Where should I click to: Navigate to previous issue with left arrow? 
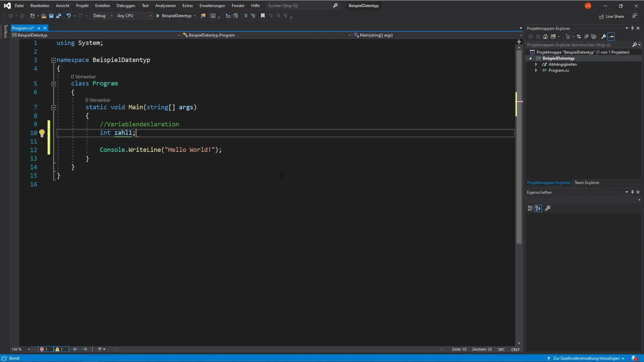pyautogui.click(x=75, y=349)
